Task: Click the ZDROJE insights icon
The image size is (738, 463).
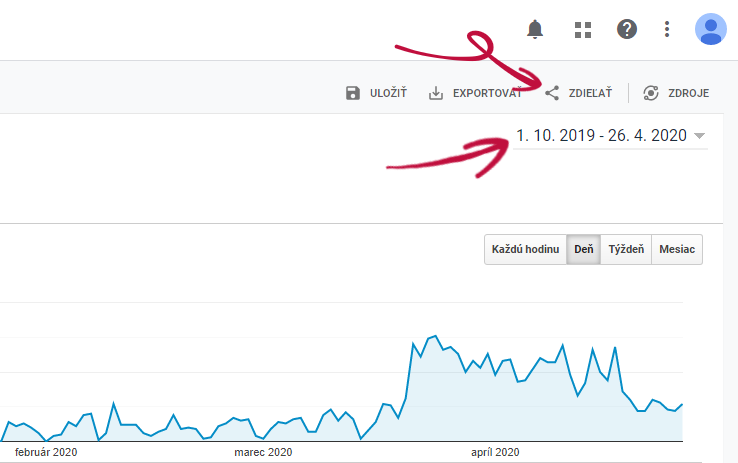Action: point(651,93)
